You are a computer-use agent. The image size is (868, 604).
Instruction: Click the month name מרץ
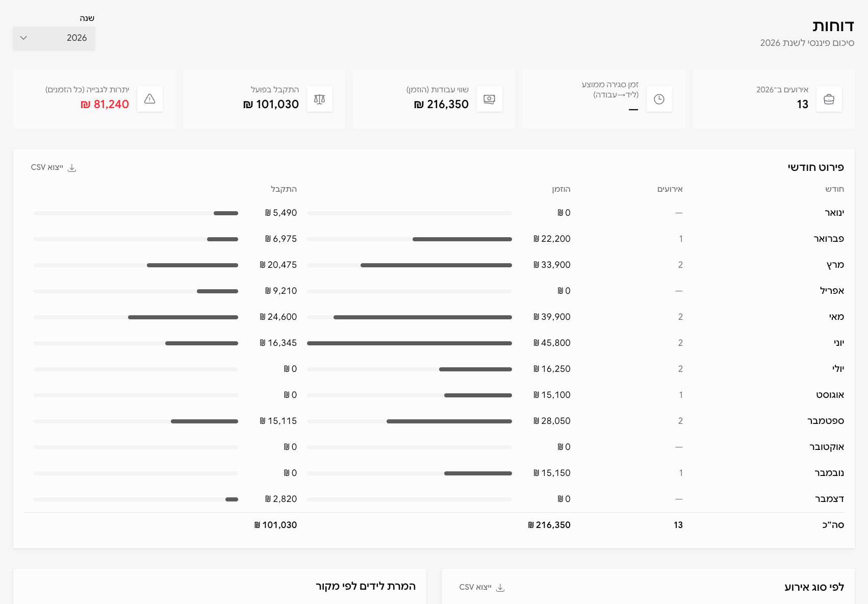coord(835,265)
